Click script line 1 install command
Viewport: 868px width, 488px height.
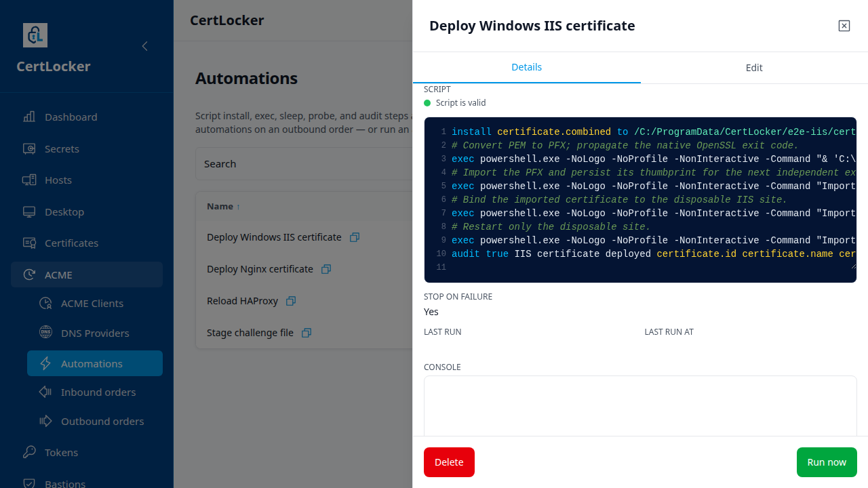[x=654, y=132]
